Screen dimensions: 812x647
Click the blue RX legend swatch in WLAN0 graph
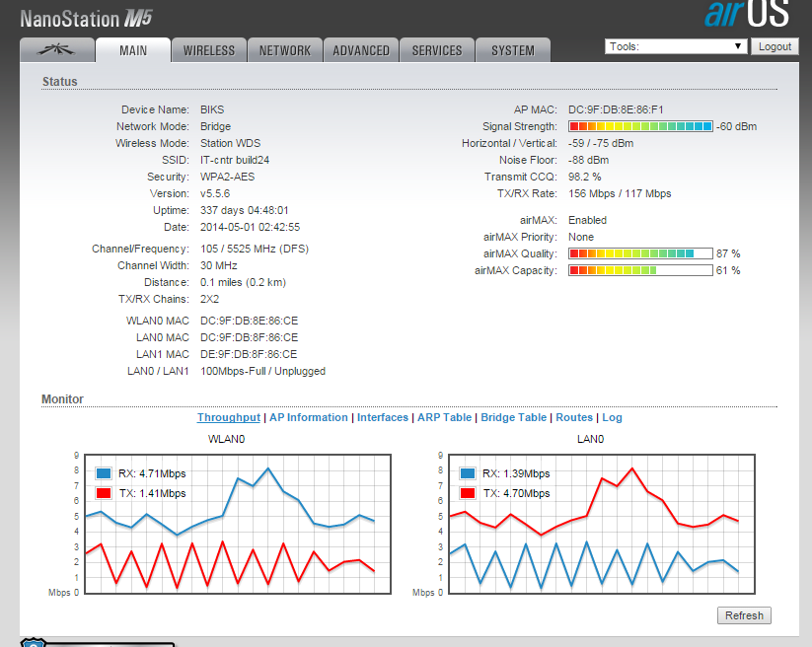(104, 473)
